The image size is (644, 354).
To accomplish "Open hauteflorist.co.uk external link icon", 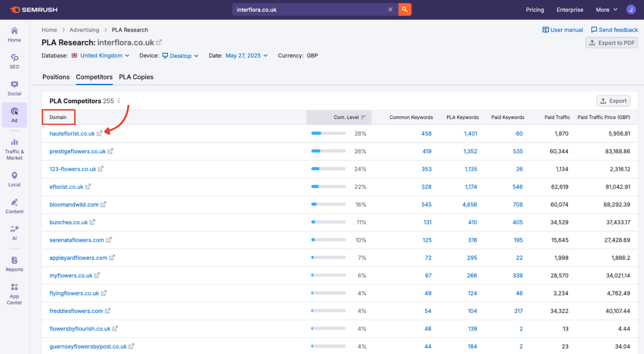I will pyautogui.click(x=100, y=133).
